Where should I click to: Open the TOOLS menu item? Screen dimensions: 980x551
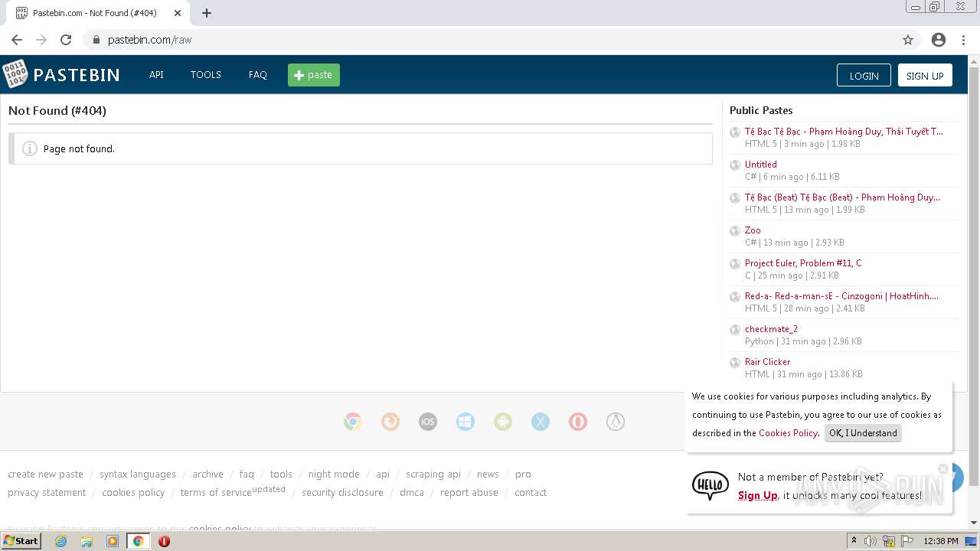(206, 75)
